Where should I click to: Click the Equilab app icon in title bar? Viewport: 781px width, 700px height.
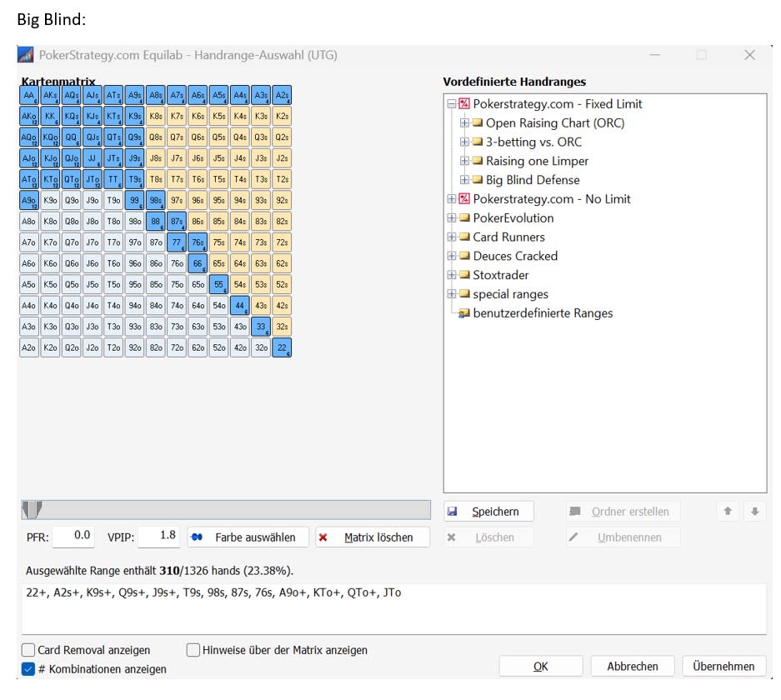tap(25, 55)
